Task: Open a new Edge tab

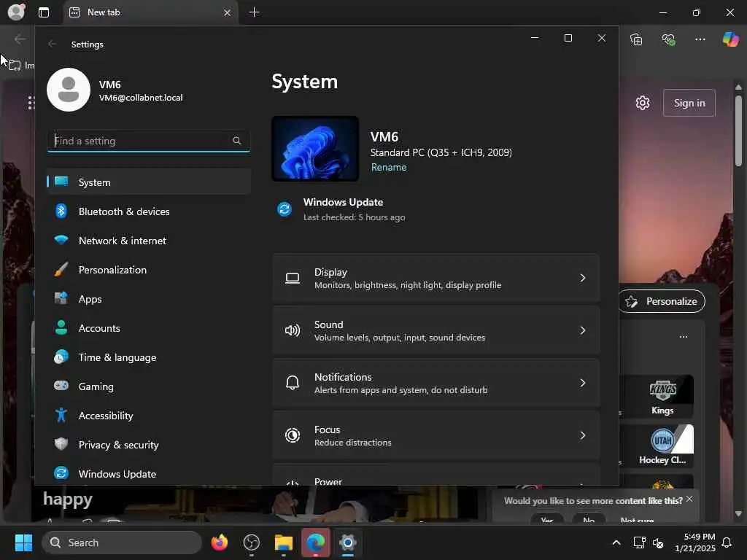Action: [x=255, y=12]
